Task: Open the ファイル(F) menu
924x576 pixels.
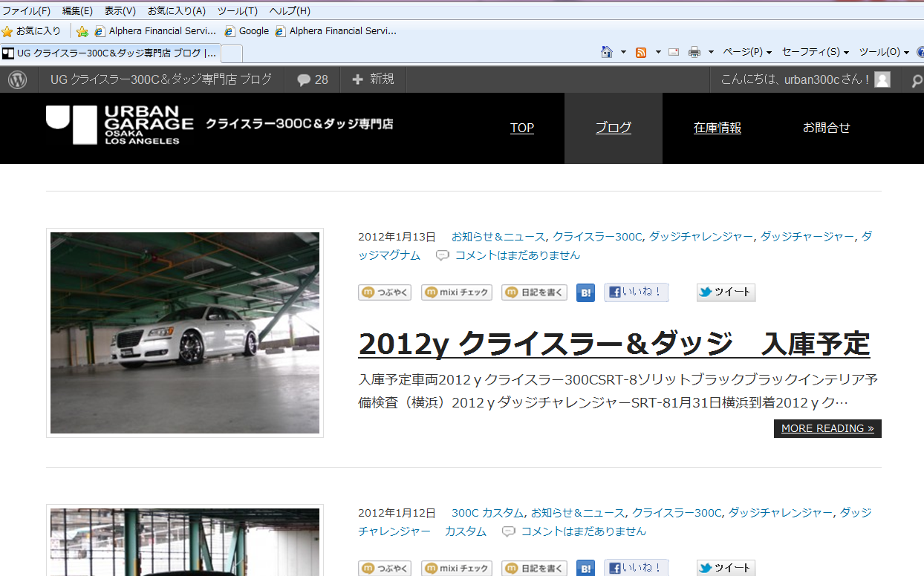Action: click(26, 11)
